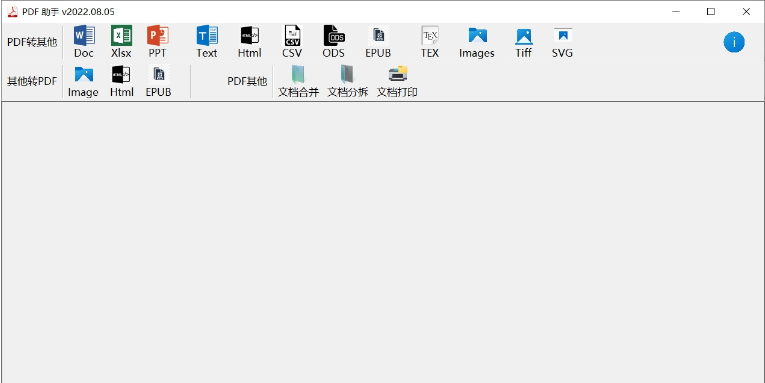This screenshot has width=765, height=383.
Task: Close the PDF 助手 window
Action: point(746,12)
